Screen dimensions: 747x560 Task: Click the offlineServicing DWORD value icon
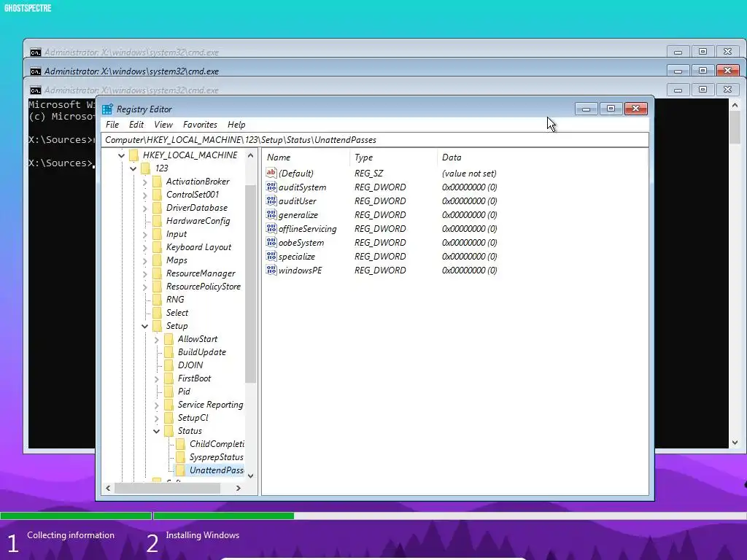271,228
